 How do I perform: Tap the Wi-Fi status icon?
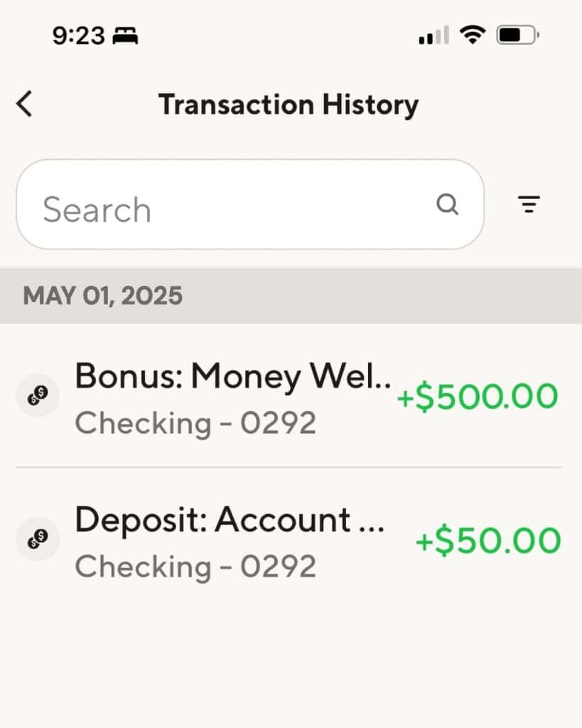point(472,34)
